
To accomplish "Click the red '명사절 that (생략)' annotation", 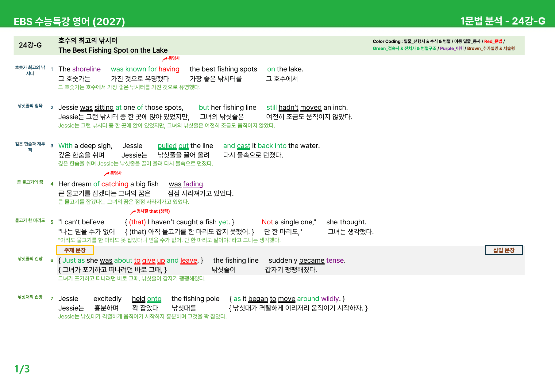I will click(x=153, y=211).
